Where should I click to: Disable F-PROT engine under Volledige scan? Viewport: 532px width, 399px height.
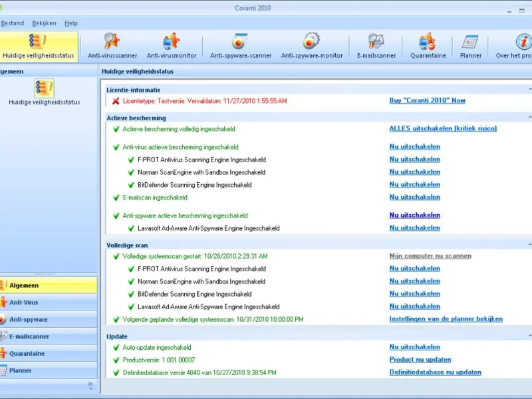[414, 269]
